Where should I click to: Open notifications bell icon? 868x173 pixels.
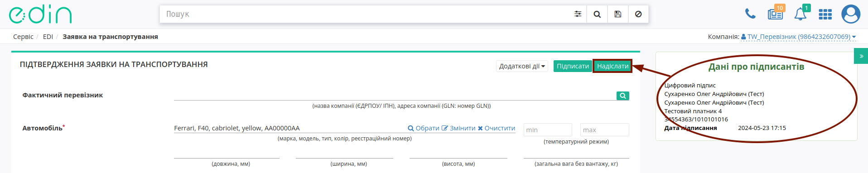(x=800, y=14)
